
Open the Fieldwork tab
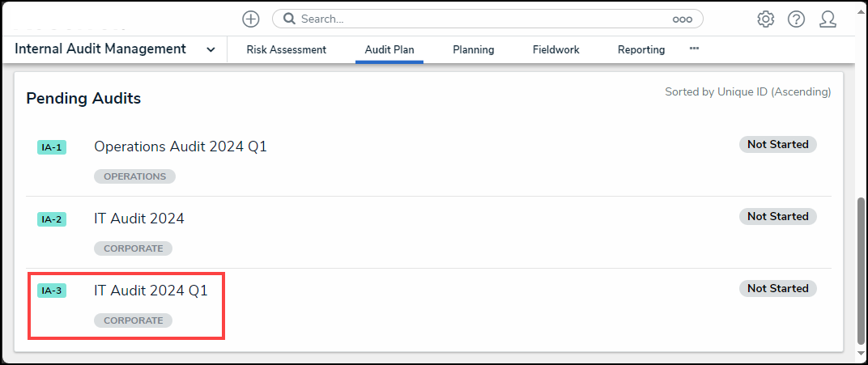556,49
